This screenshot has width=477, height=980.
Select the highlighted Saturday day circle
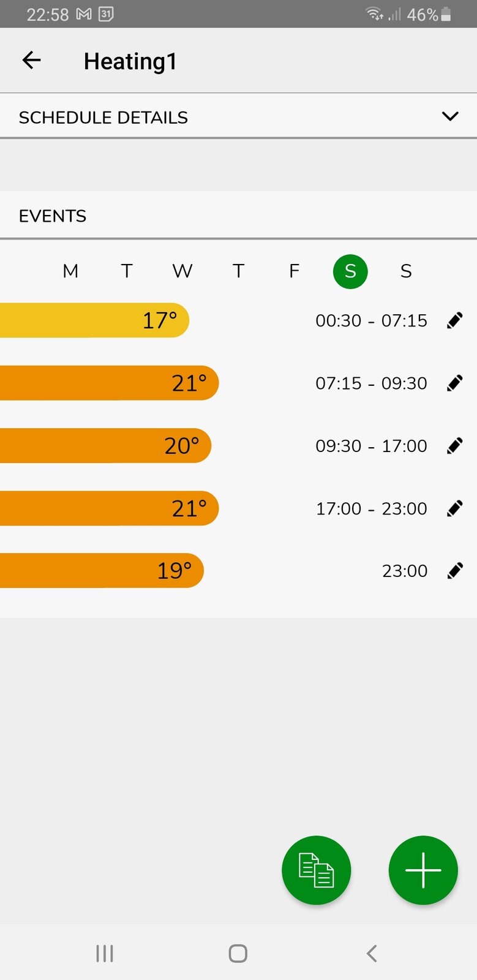[x=350, y=271]
